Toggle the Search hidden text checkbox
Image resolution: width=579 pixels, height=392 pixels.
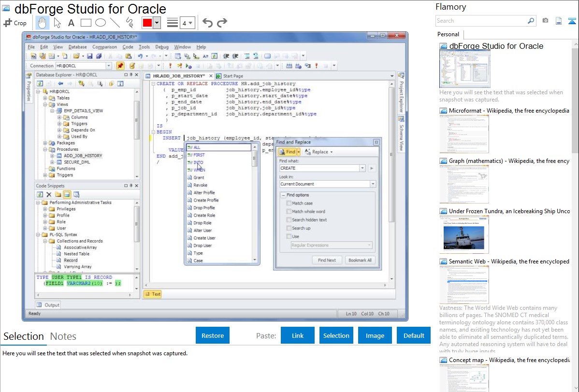pyautogui.click(x=289, y=220)
